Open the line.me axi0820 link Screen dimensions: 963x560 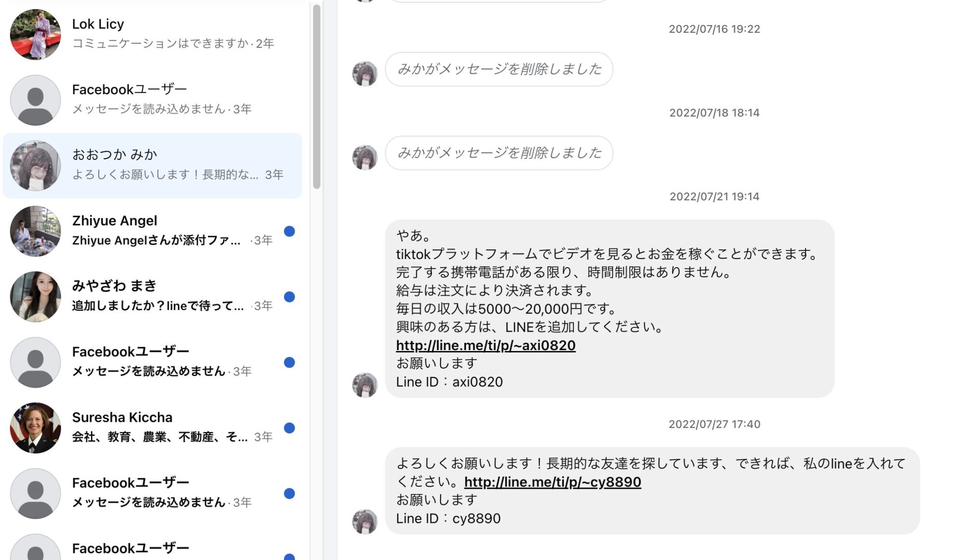coord(485,345)
